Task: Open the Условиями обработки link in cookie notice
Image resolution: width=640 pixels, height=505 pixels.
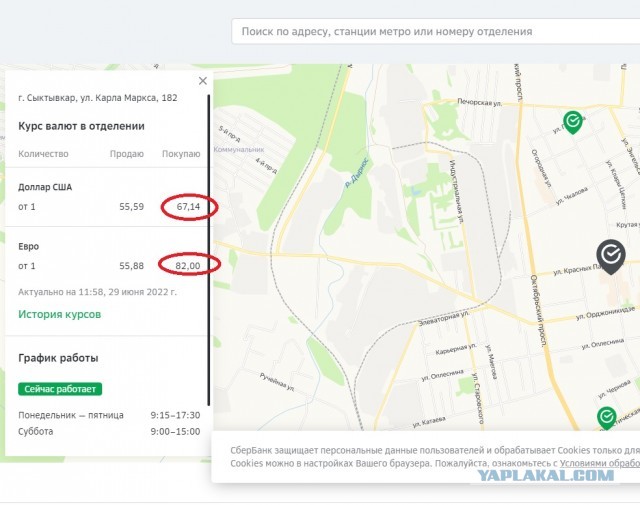Action: click(x=600, y=463)
